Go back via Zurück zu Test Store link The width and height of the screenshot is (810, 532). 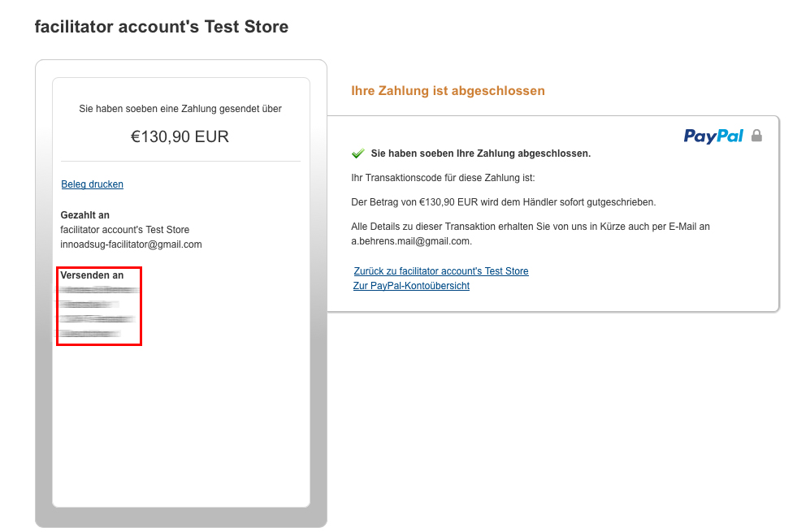point(441,270)
